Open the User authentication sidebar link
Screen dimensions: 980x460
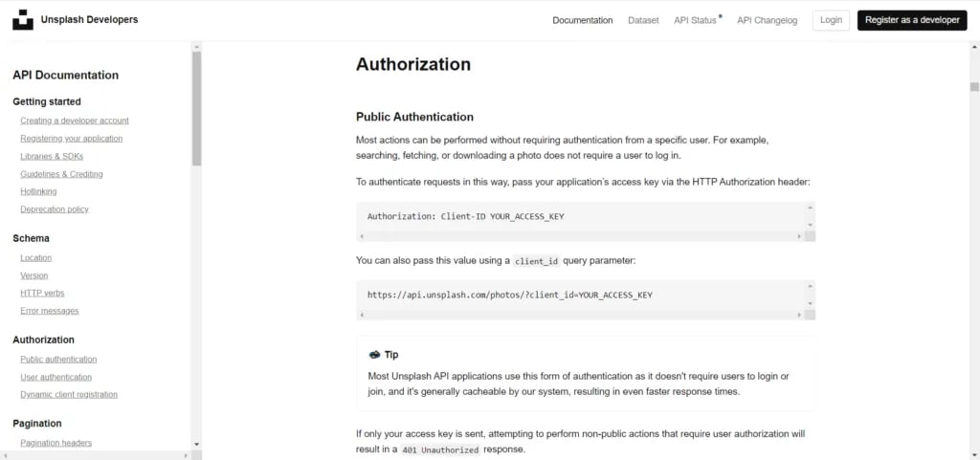[56, 377]
